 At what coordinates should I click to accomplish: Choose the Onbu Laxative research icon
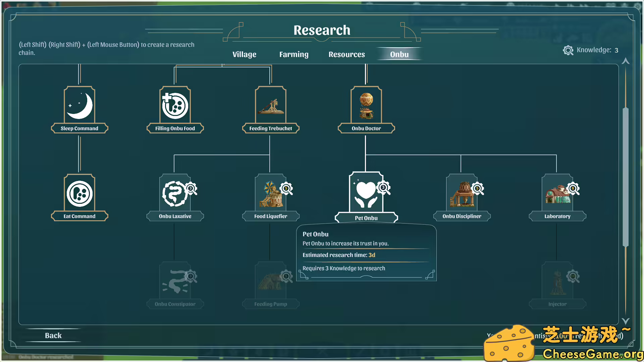[175, 193]
